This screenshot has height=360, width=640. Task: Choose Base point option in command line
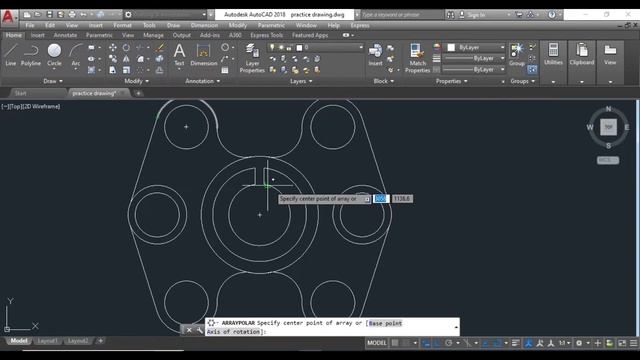coord(385,323)
